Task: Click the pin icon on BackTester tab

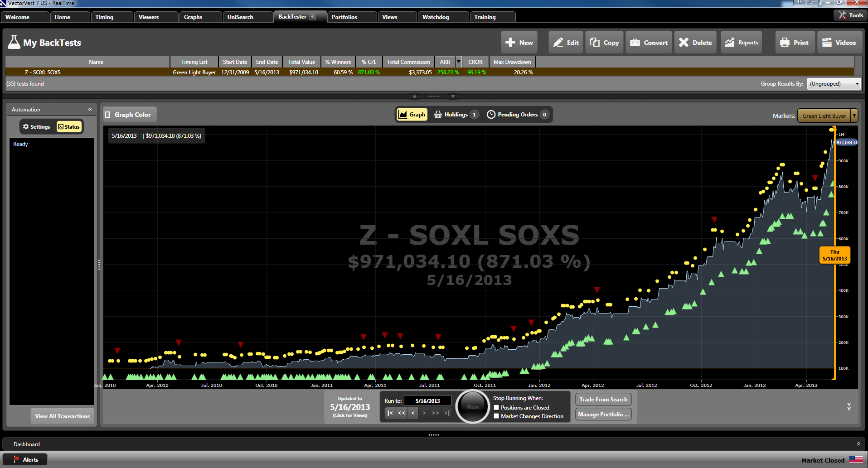Action: [x=312, y=17]
